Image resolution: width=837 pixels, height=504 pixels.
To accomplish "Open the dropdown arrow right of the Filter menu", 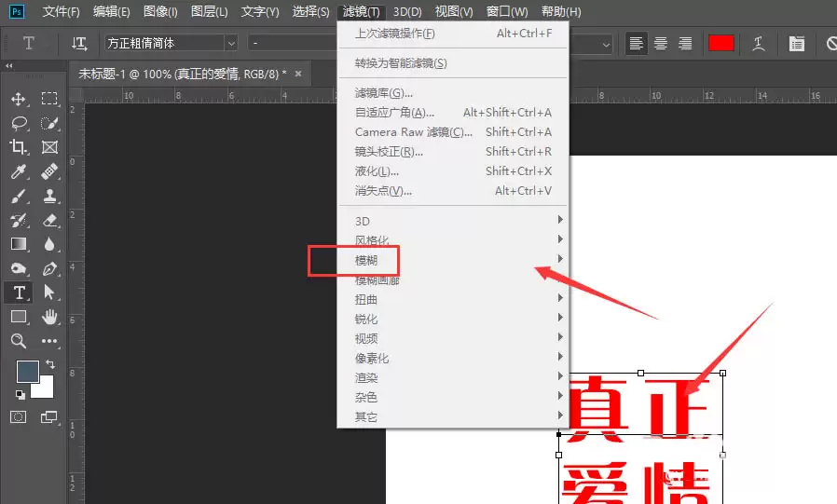I will 606,45.
